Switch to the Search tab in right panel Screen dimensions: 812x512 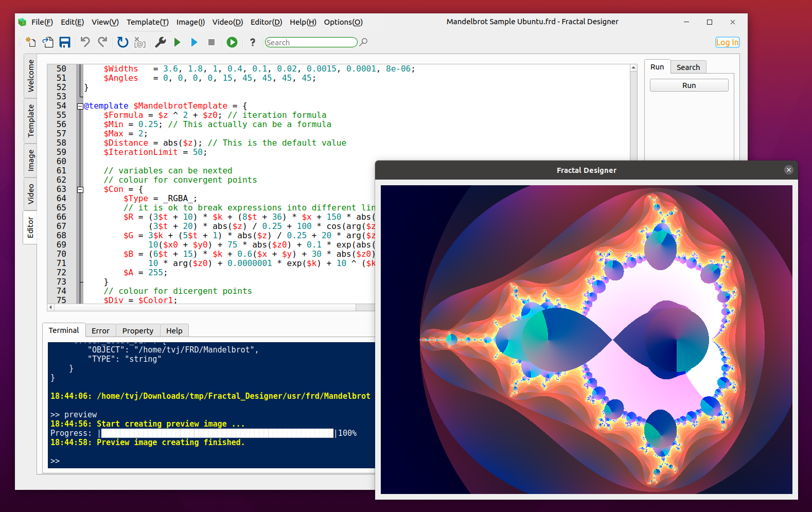[688, 67]
